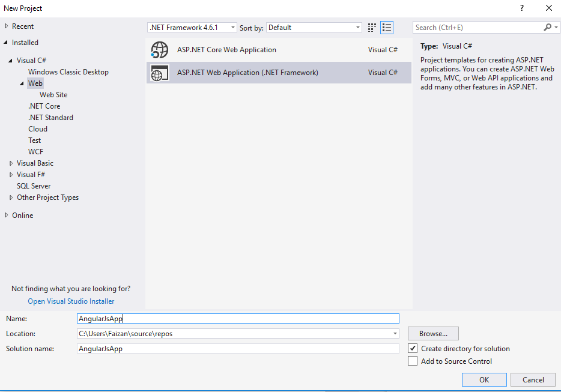Screen dimensions: 561x392
Task: Confirm project creation with OK
Action: click(x=484, y=379)
